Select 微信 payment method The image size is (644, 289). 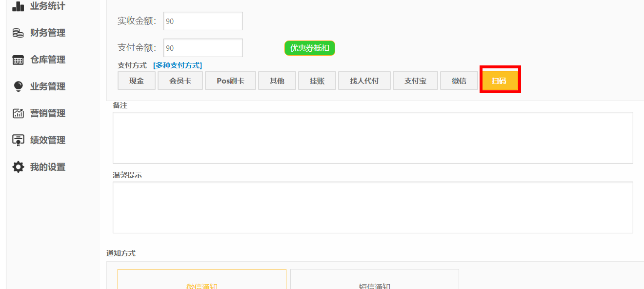459,81
